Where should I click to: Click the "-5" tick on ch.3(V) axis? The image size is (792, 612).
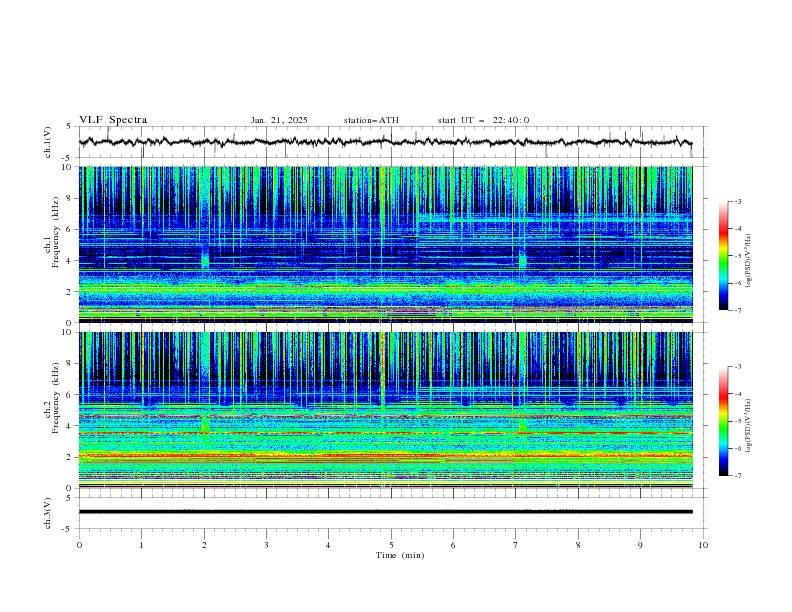[68, 529]
